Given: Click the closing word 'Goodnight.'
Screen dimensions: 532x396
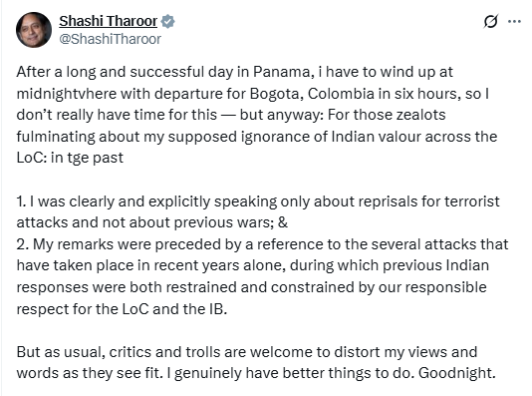Looking at the screenshot, I should point(457,373).
